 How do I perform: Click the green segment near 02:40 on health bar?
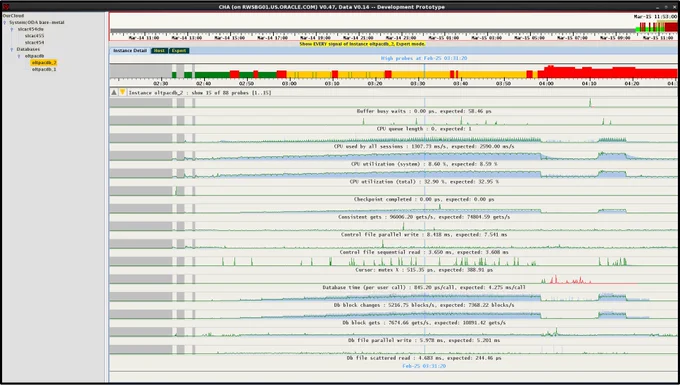tap(212, 75)
